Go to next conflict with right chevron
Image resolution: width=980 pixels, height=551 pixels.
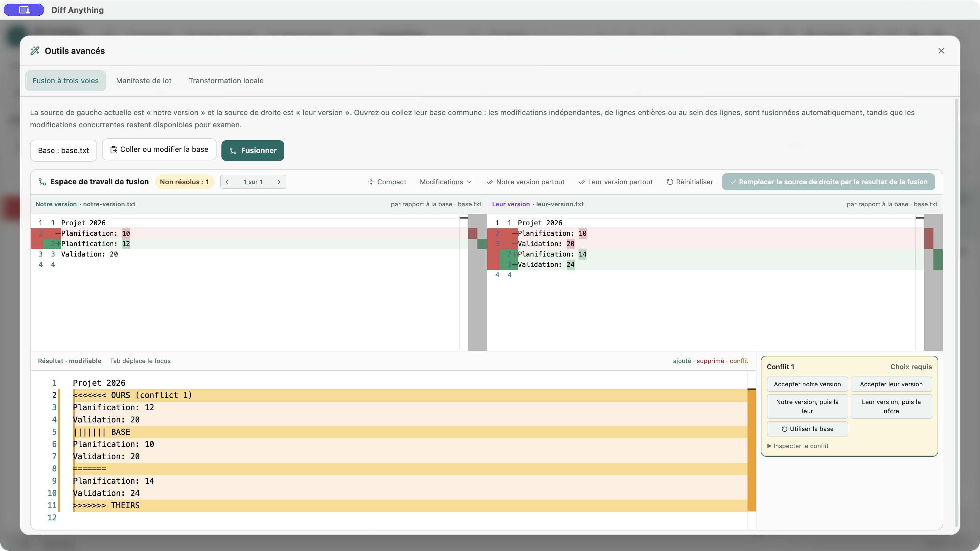[279, 182]
